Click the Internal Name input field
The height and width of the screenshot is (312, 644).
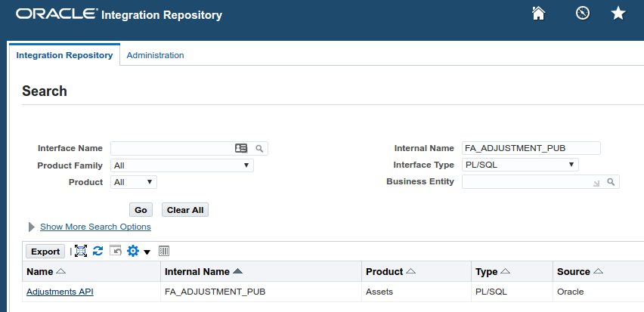pos(531,148)
